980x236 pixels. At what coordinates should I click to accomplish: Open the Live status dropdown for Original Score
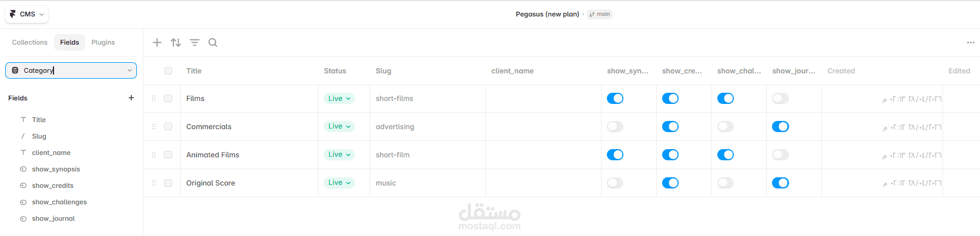(339, 183)
